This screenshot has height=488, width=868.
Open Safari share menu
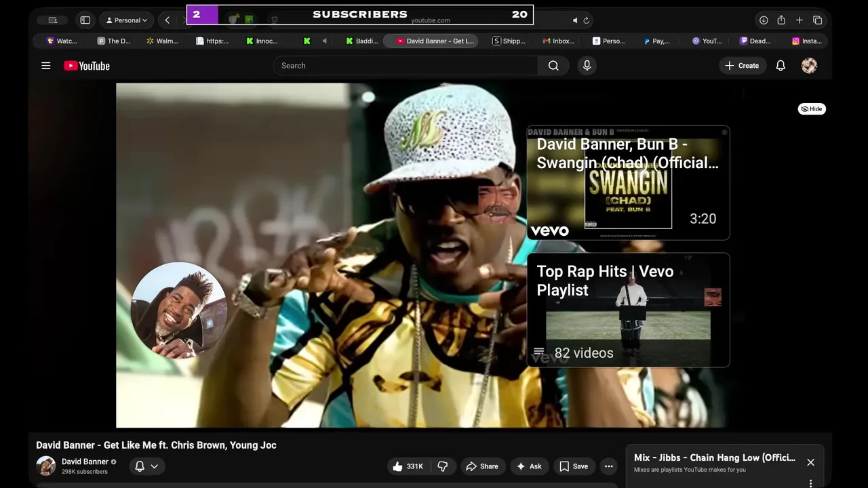(x=781, y=20)
